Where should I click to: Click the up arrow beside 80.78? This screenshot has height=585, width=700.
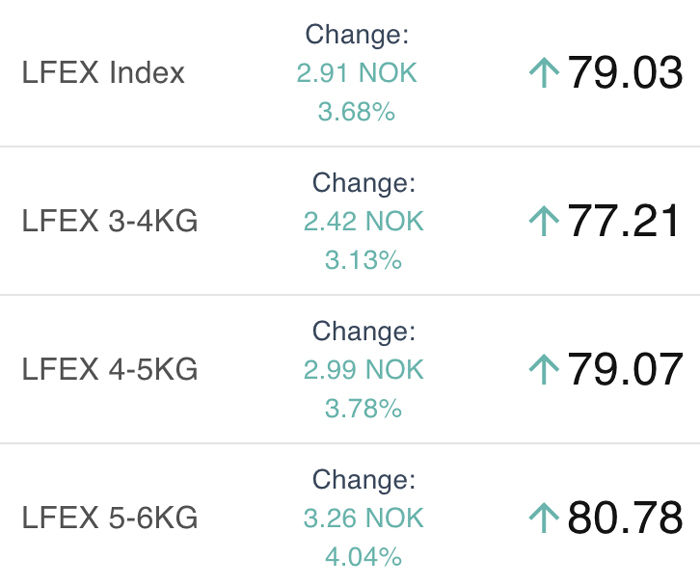[x=544, y=518]
